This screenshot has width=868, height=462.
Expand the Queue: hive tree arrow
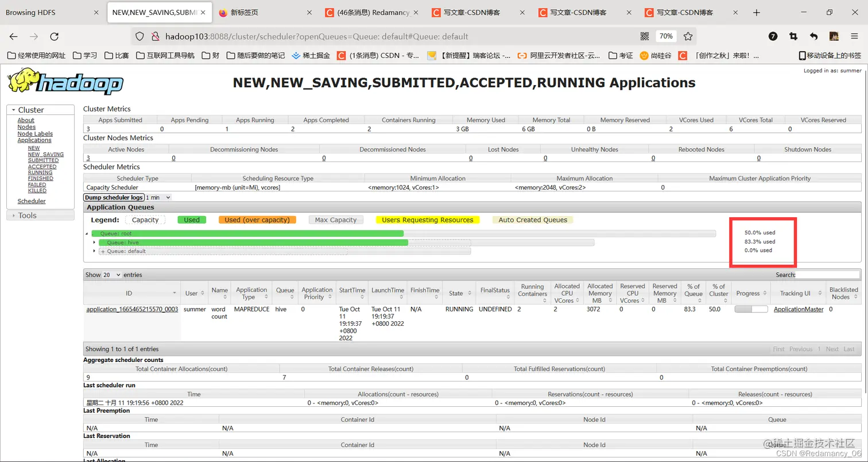click(x=94, y=242)
